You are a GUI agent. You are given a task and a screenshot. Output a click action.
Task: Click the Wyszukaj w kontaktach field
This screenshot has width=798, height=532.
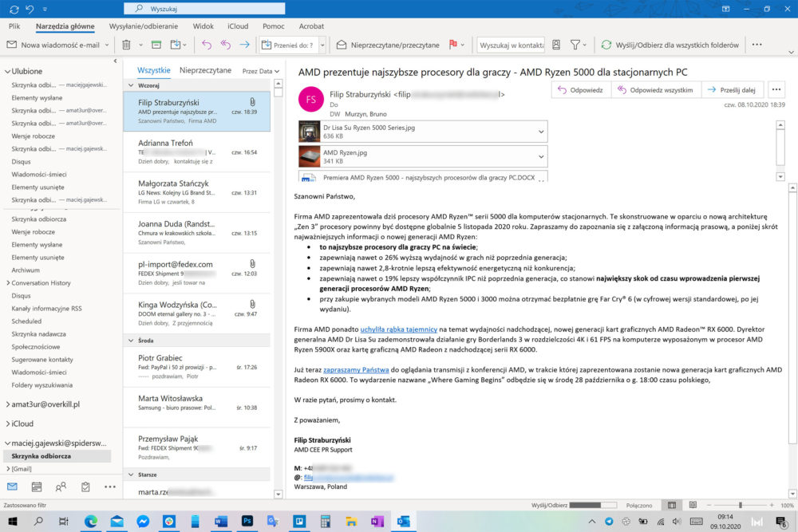click(511, 45)
